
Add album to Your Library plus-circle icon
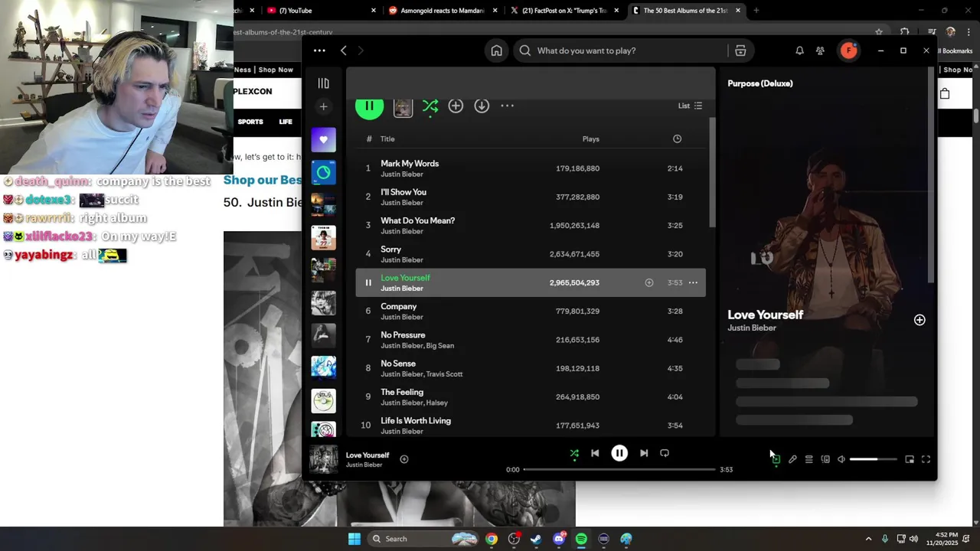(456, 106)
